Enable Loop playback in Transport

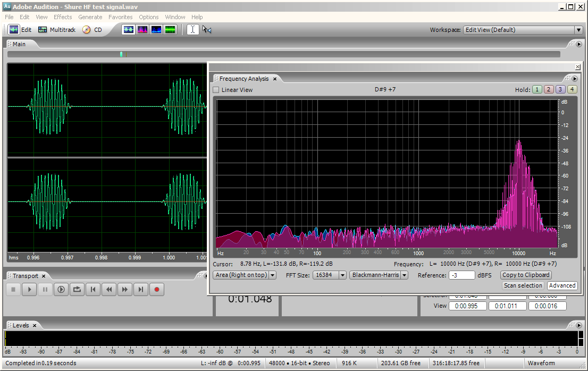click(x=77, y=290)
